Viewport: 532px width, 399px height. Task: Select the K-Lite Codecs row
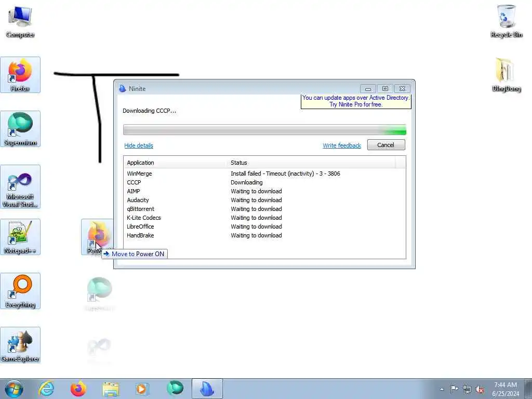[x=264, y=218]
